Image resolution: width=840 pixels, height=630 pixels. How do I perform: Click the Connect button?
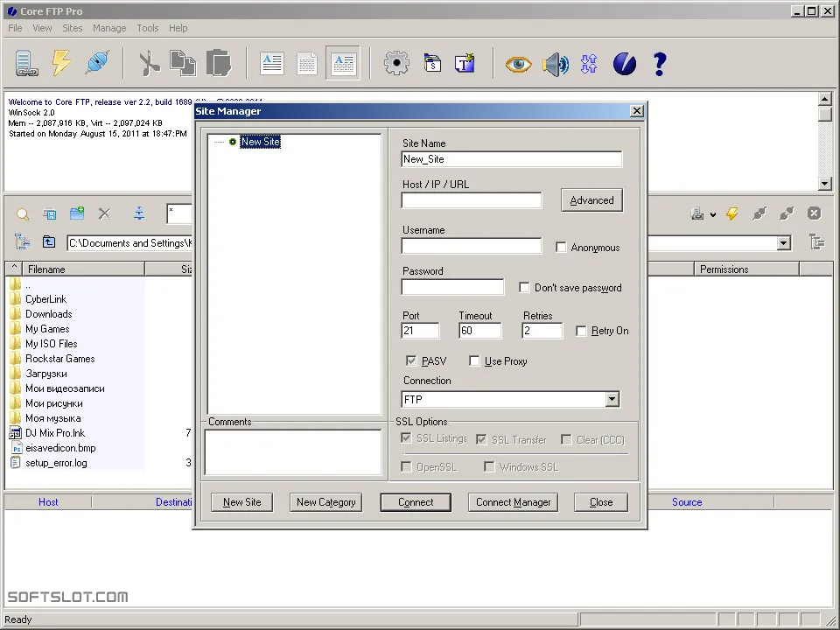coord(416,502)
